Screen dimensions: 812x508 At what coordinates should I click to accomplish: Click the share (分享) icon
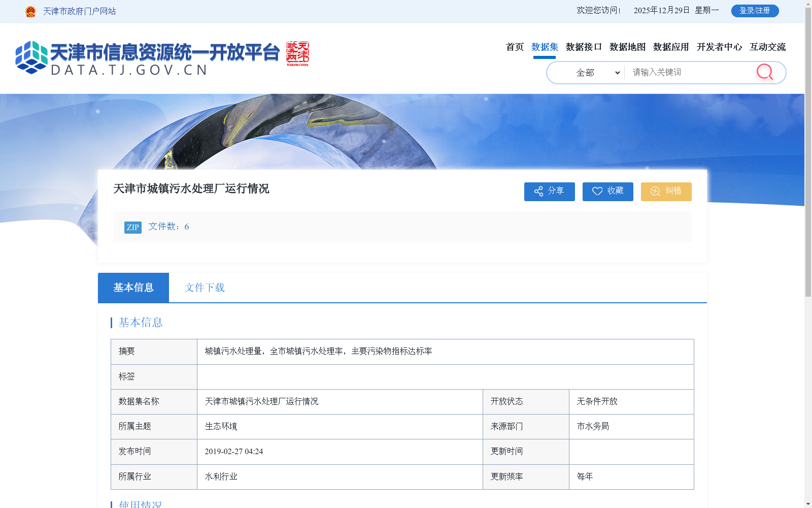[x=539, y=192]
